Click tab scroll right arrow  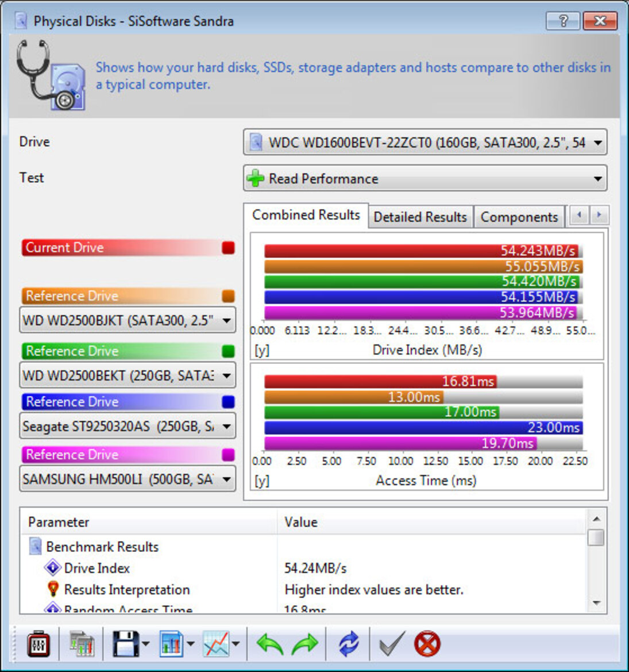tap(599, 215)
